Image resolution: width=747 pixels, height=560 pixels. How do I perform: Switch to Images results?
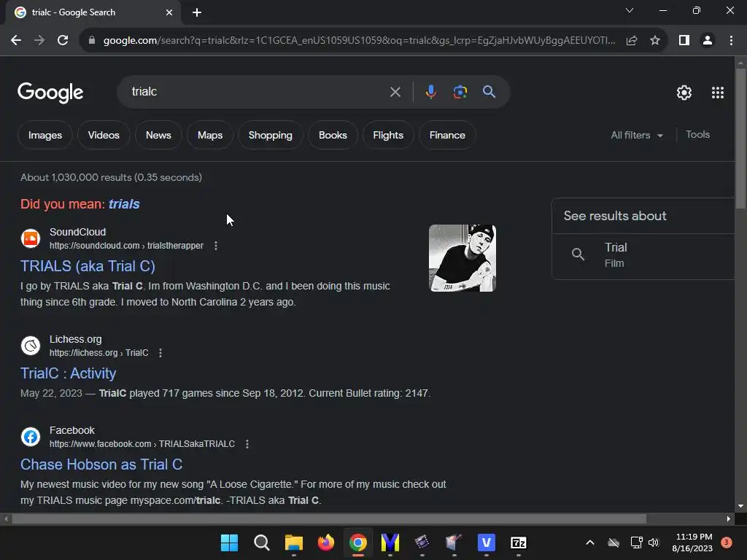tap(44, 135)
